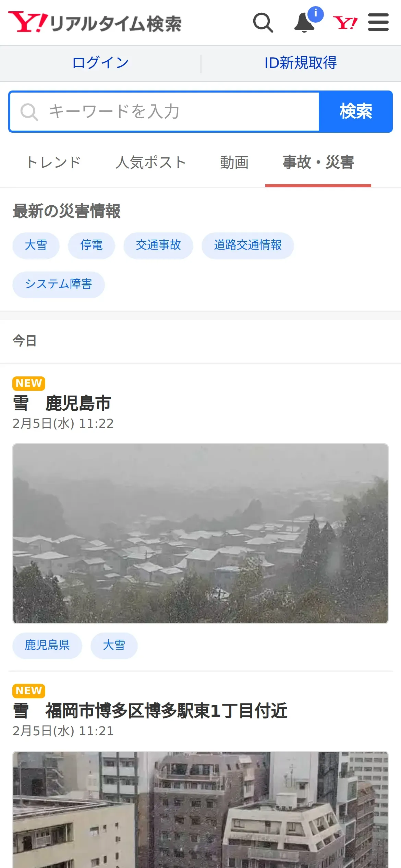Go to Yahoo! home via small Y! icon
The width and height of the screenshot is (401, 868).
(x=345, y=23)
